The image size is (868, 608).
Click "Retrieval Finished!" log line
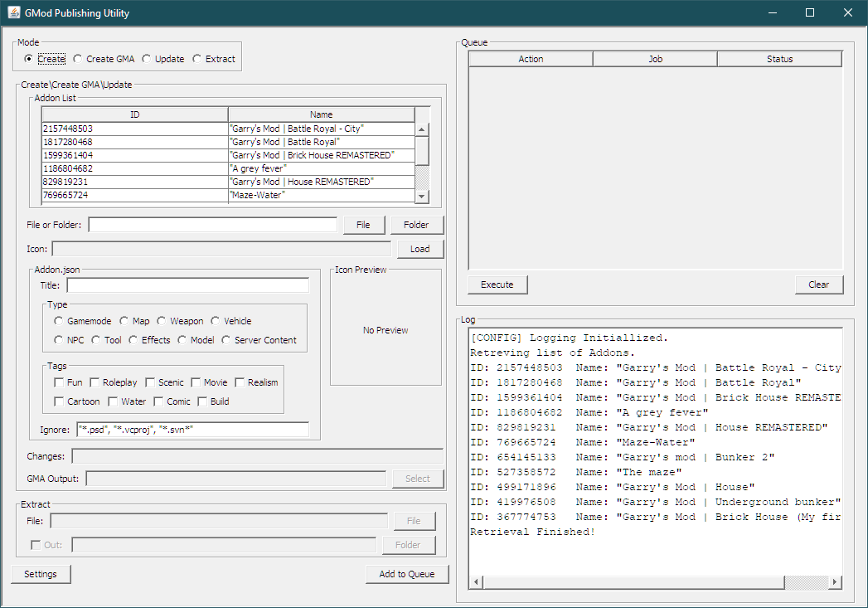point(532,532)
